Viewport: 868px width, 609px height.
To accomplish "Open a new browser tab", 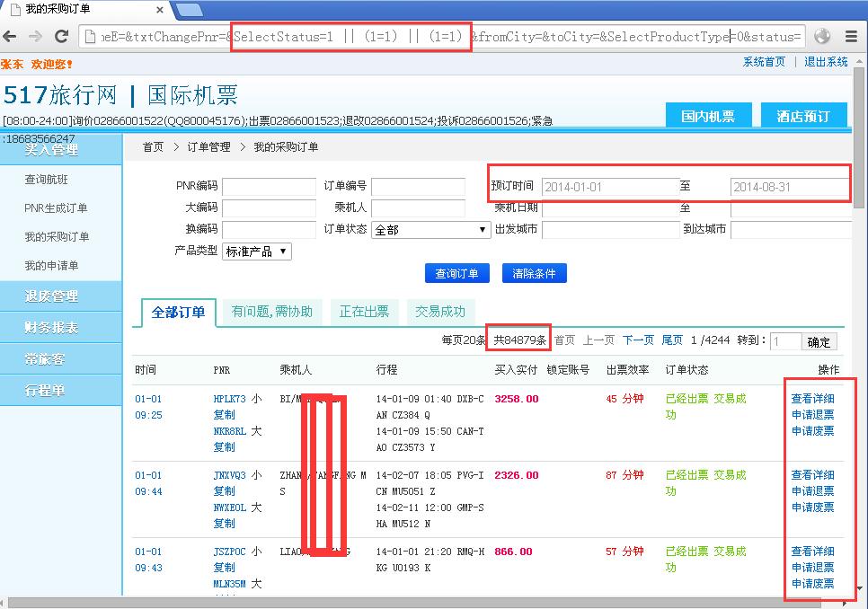I will pyautogui.click(x=190, y=10).
